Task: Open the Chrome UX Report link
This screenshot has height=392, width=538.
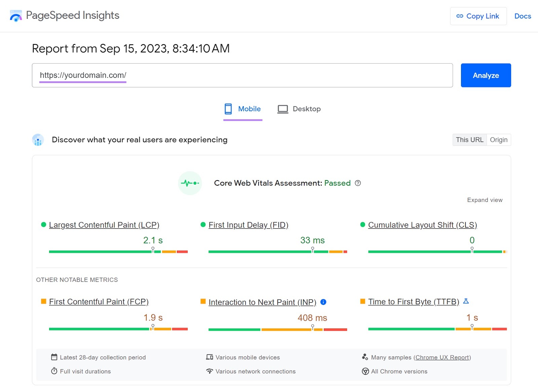Action: pos(442,357)
